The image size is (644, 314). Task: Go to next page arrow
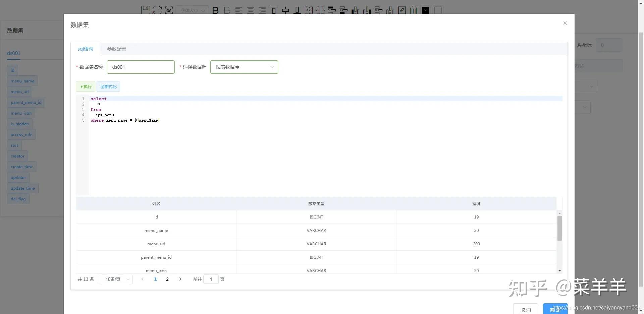(x=180, y=279)
